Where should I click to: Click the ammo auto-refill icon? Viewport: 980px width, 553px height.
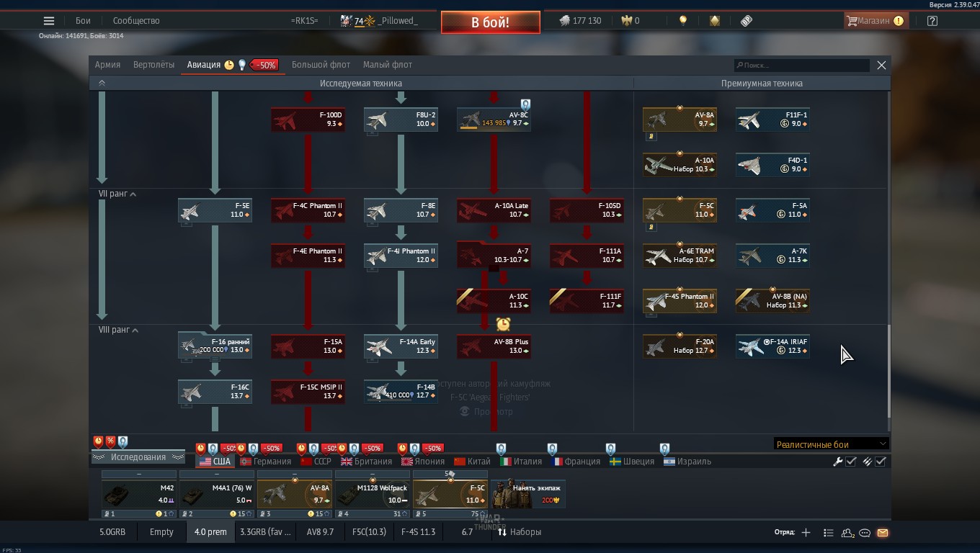[x=868, y=462]
